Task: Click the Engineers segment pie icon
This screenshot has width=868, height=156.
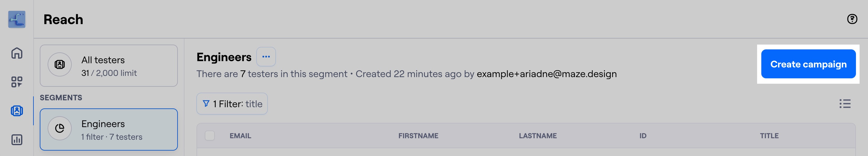Action: pyautogui.click(x=60, y=128)
